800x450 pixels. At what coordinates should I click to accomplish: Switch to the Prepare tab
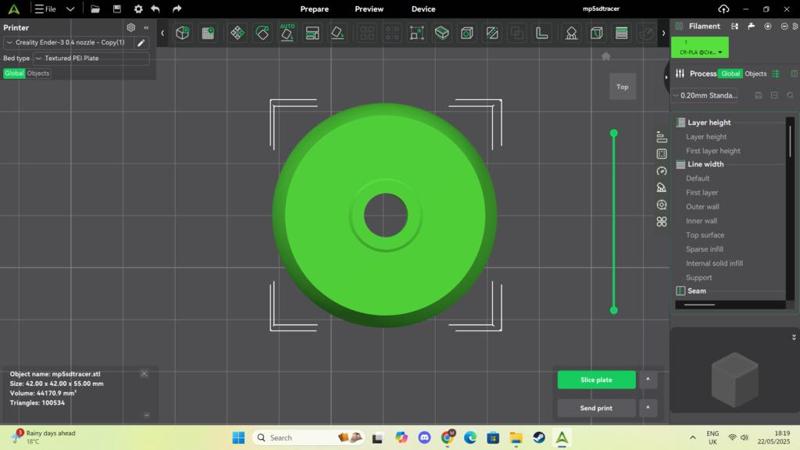tap(314, 9)
